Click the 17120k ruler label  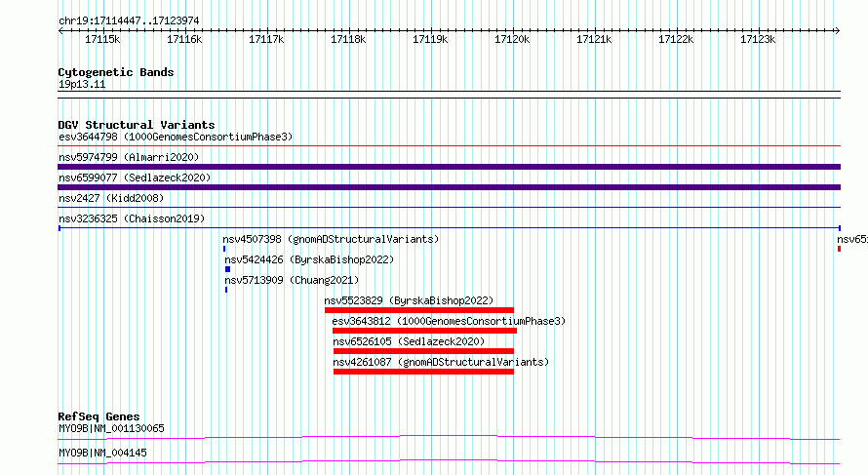[512, 39]
